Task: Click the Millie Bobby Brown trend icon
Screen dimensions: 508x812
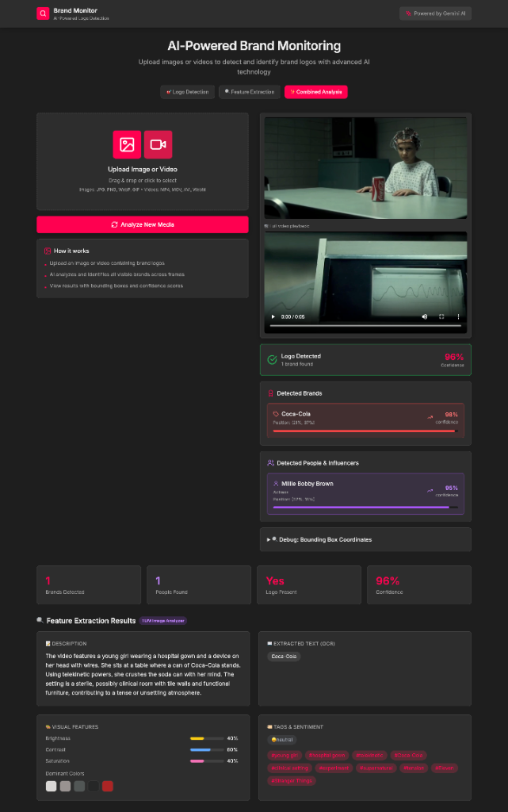Action: point(430,490)
